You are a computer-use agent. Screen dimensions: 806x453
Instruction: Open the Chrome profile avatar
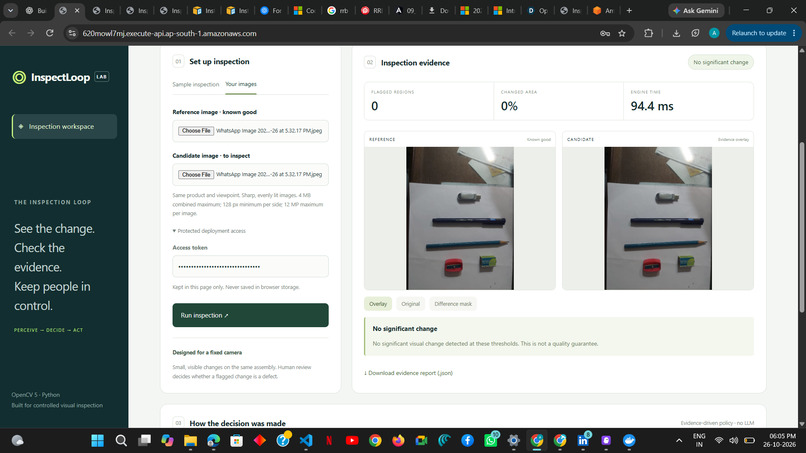(714, 33)
